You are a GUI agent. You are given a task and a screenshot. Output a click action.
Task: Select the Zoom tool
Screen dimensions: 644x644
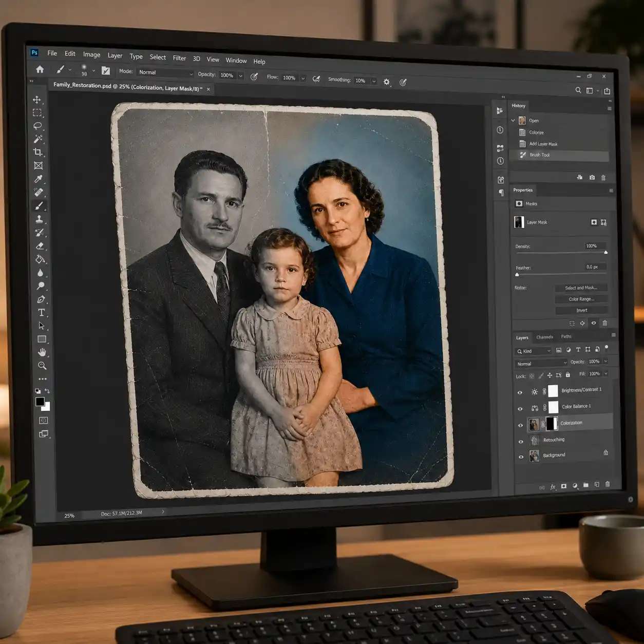42,366
